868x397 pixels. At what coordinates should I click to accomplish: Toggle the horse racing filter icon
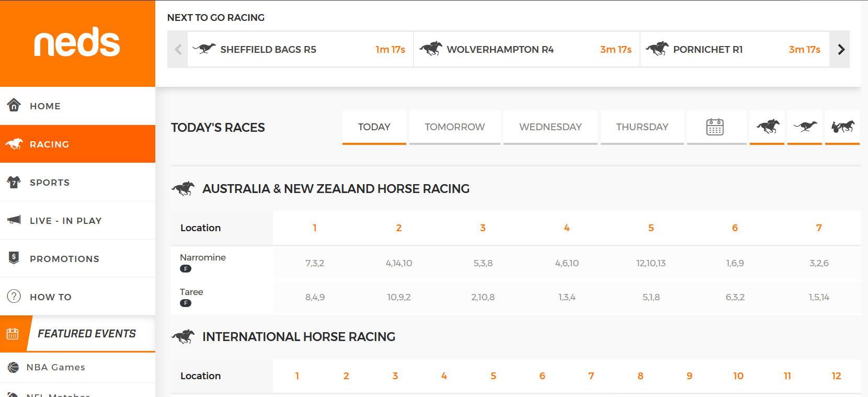(x=767, y=127)
